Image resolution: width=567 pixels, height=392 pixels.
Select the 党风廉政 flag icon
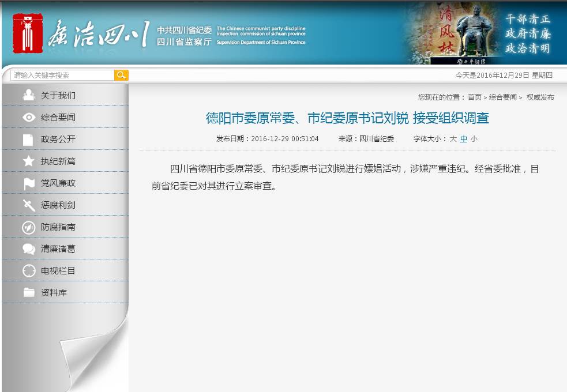[x=29, y=183]
